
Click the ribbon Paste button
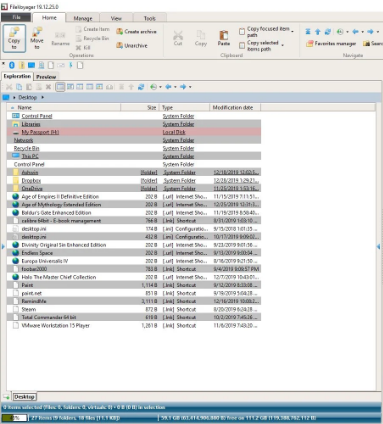coord(224,38)
